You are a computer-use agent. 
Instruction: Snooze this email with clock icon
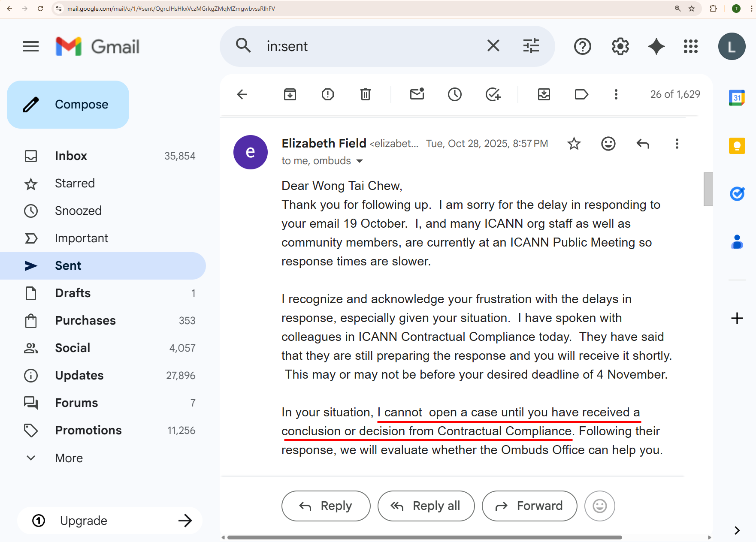click(x=455, y=94)
